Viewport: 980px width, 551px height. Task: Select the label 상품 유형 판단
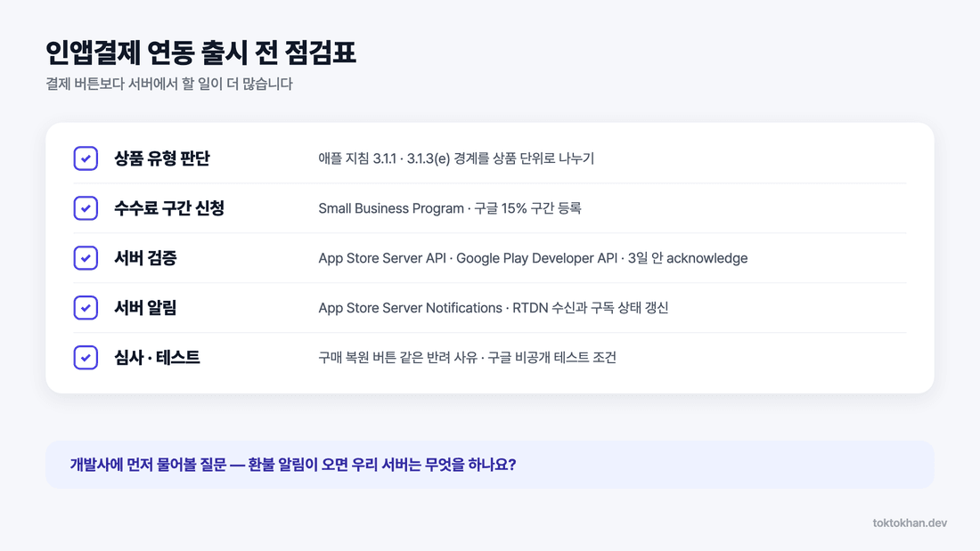tap(162, 158)
